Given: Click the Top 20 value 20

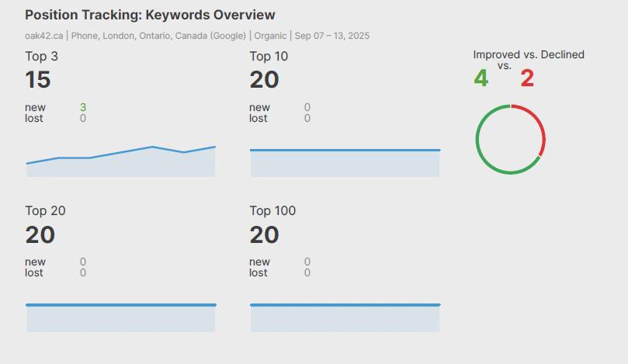Looking at the screenshot, I should 40,234.
